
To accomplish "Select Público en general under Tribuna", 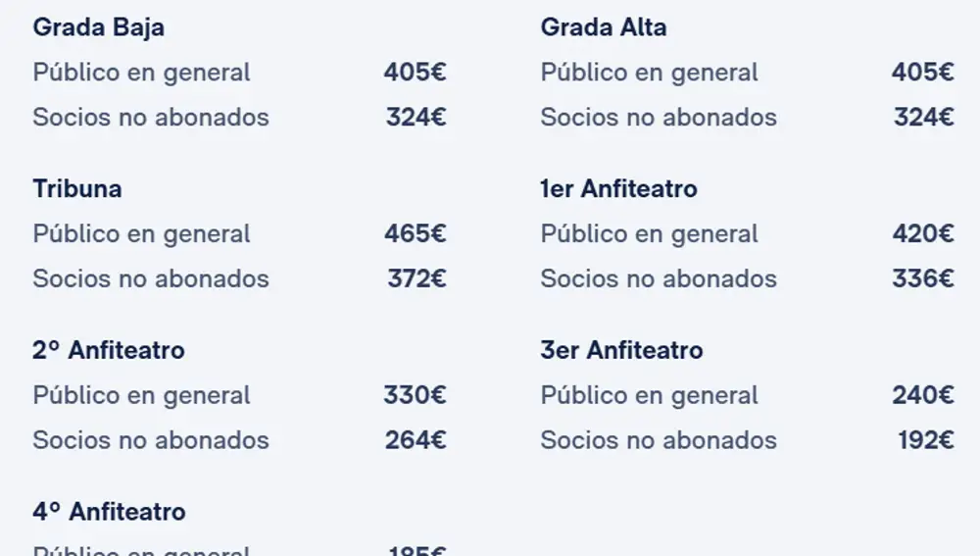I will (x=142, y=234).
